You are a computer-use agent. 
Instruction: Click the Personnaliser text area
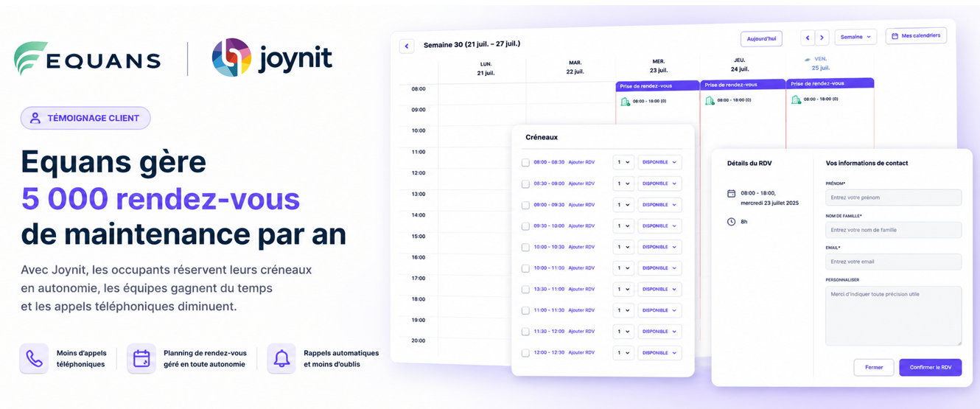[x=893, y=315]
